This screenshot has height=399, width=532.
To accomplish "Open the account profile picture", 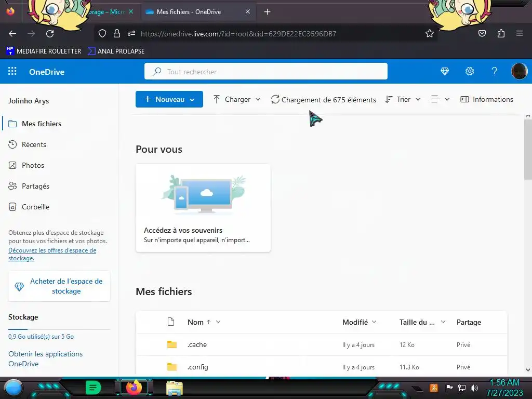I will (x=519, y=71).
